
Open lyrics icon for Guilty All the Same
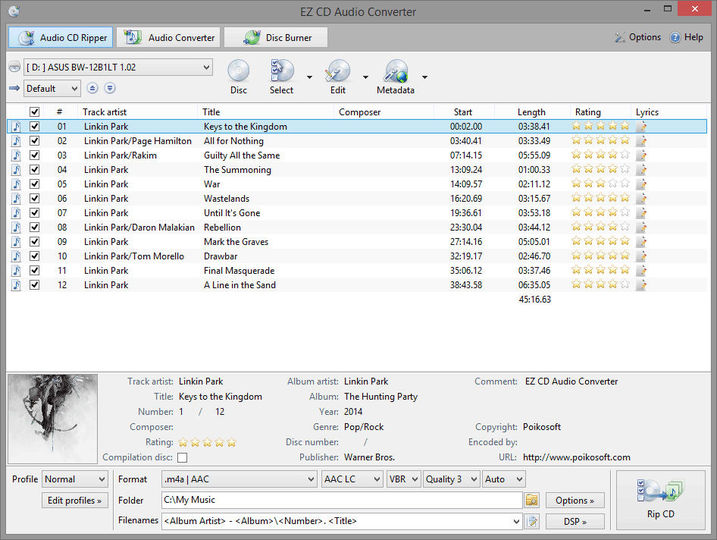(x=642, y=155)
